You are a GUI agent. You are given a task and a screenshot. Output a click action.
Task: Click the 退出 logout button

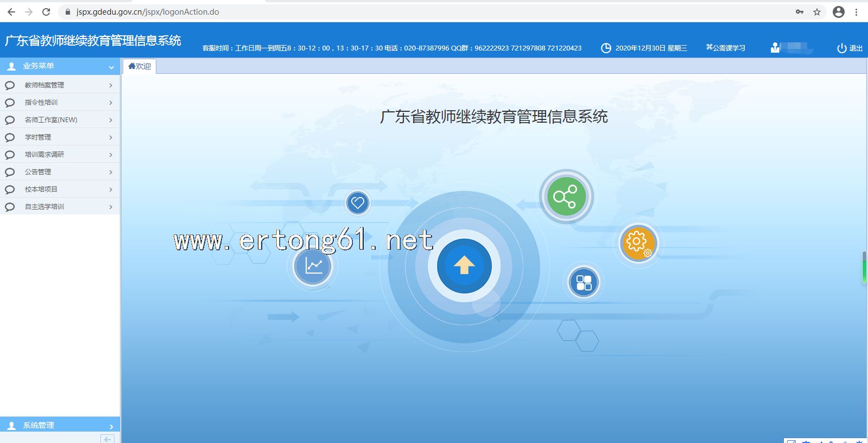point(850,48)
